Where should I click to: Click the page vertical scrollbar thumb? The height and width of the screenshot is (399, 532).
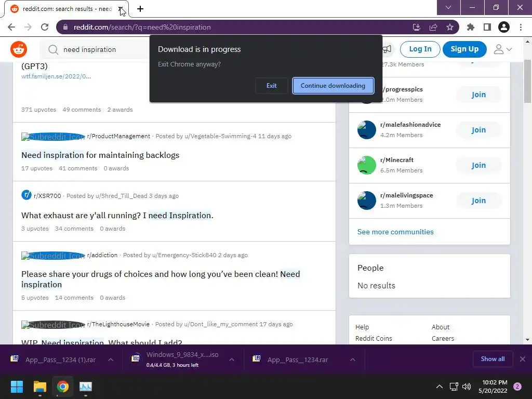[527, 81]
